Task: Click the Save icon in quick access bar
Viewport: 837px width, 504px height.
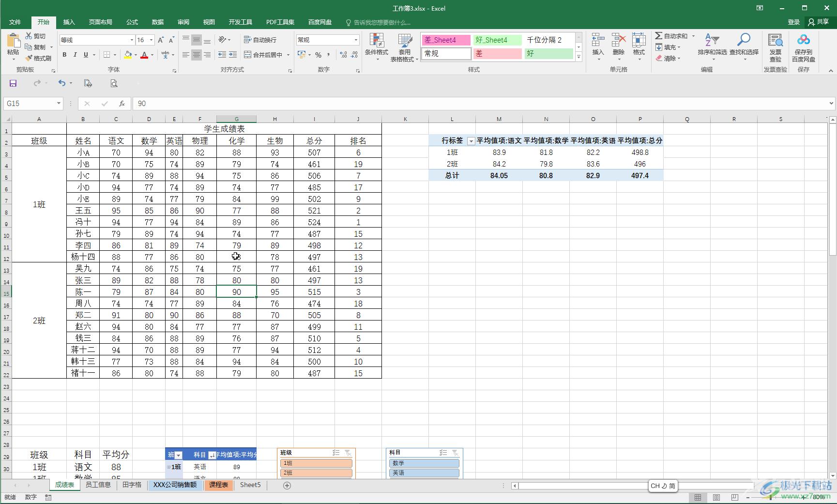Action: (13, 83)
